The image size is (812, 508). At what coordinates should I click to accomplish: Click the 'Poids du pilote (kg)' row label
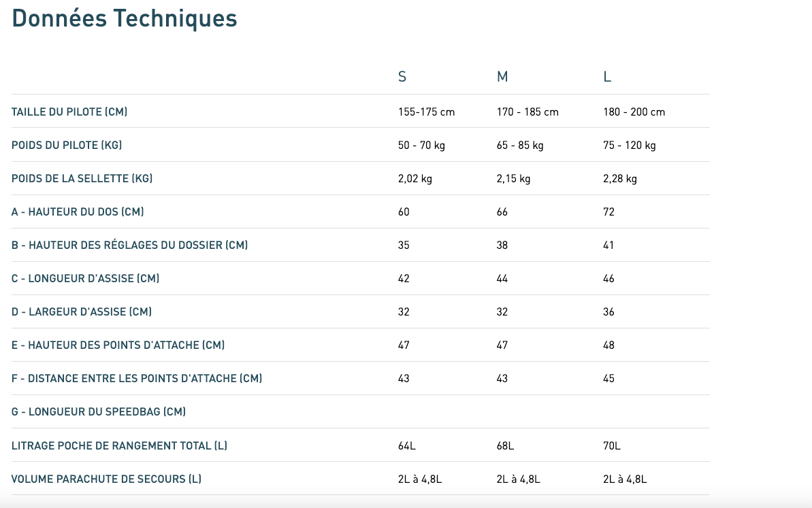(x=67, y=145)
